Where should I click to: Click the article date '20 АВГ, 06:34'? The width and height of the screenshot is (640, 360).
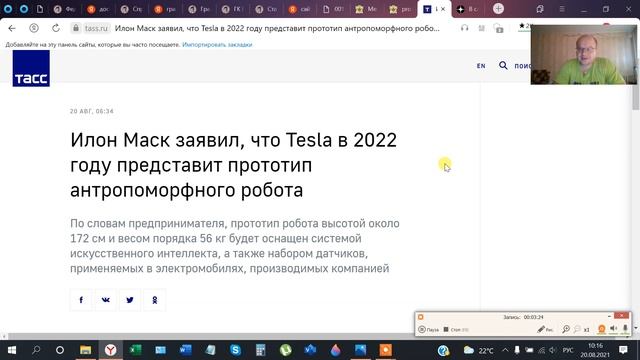(92, 111)
